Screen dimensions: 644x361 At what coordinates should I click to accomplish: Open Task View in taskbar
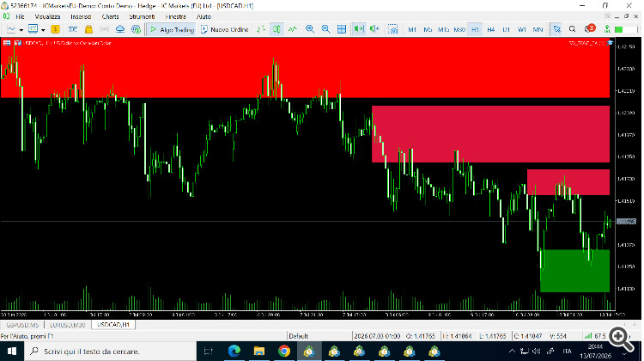[x=209, y=352]
